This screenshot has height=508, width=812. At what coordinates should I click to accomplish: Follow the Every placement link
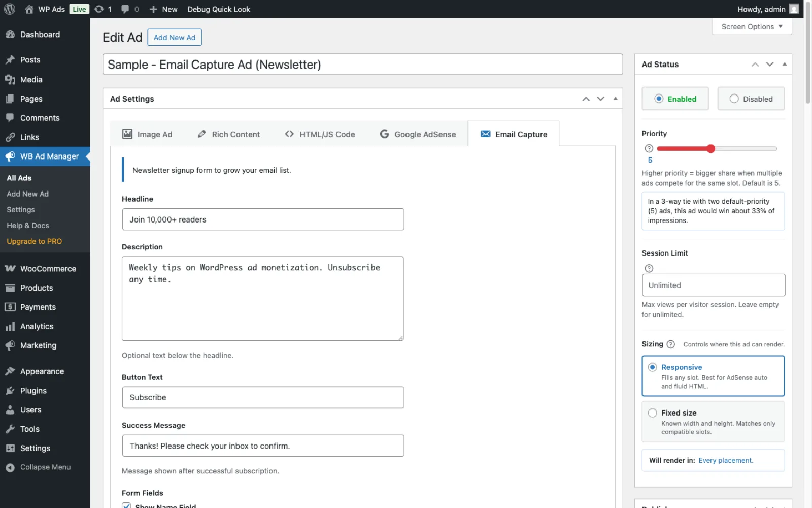tap(726, 461)
